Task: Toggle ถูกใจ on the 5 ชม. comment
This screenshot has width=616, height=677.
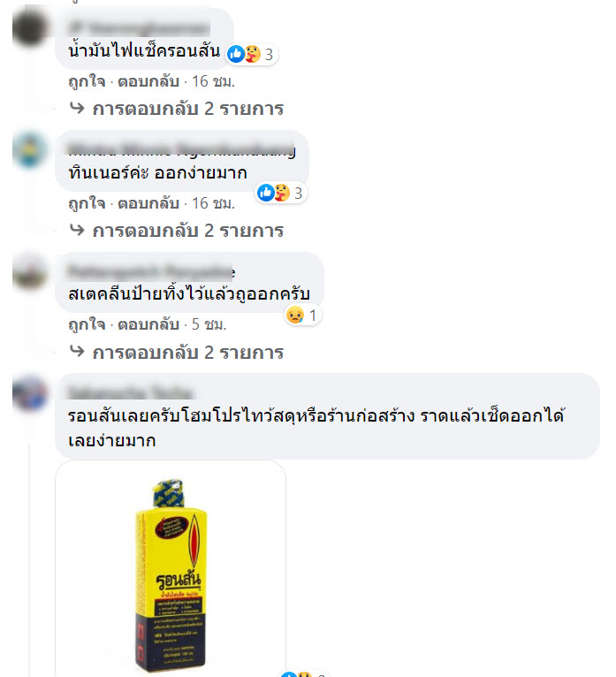Action: 87,324
